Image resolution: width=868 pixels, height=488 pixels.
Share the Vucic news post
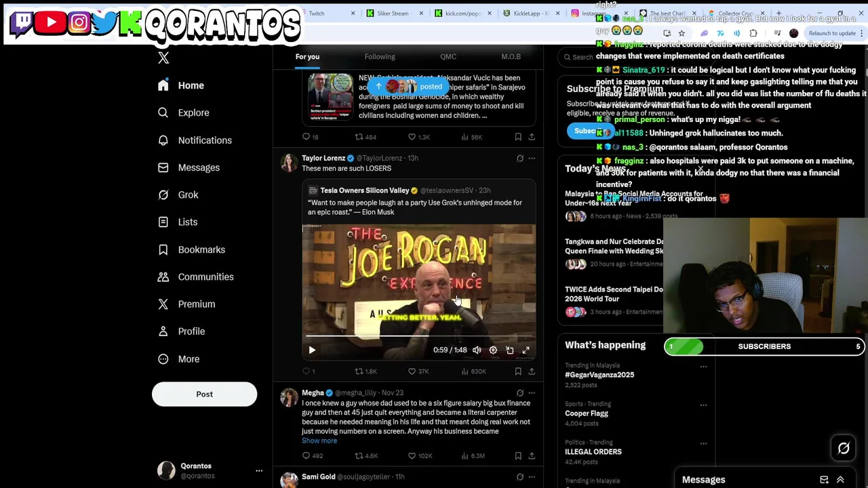532,137
